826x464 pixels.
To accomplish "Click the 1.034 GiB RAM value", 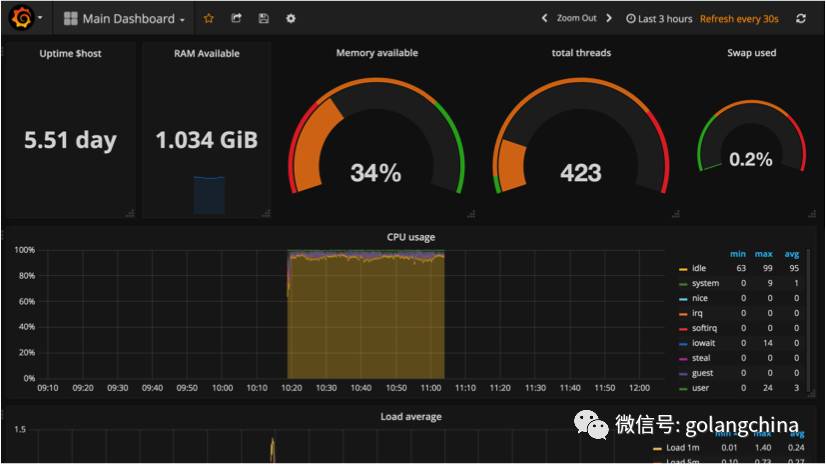I will [x=206, y=140].
